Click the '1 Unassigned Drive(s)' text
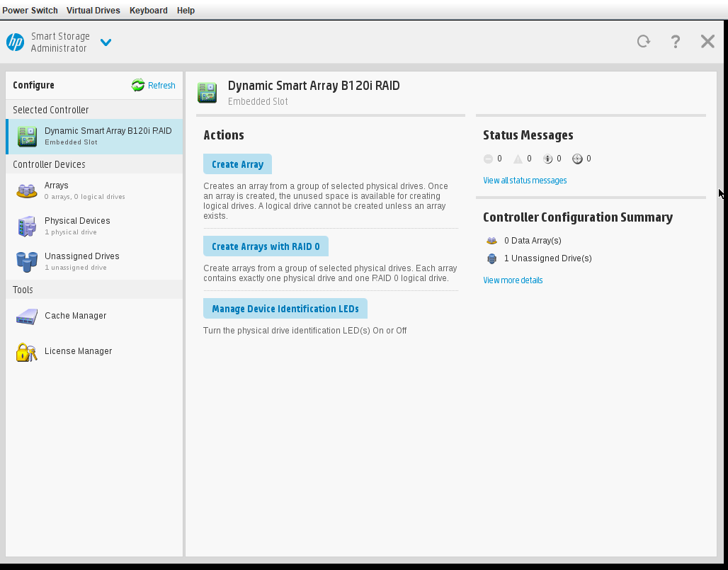This screenshot has height=570, width=728. tap(548, 258)
